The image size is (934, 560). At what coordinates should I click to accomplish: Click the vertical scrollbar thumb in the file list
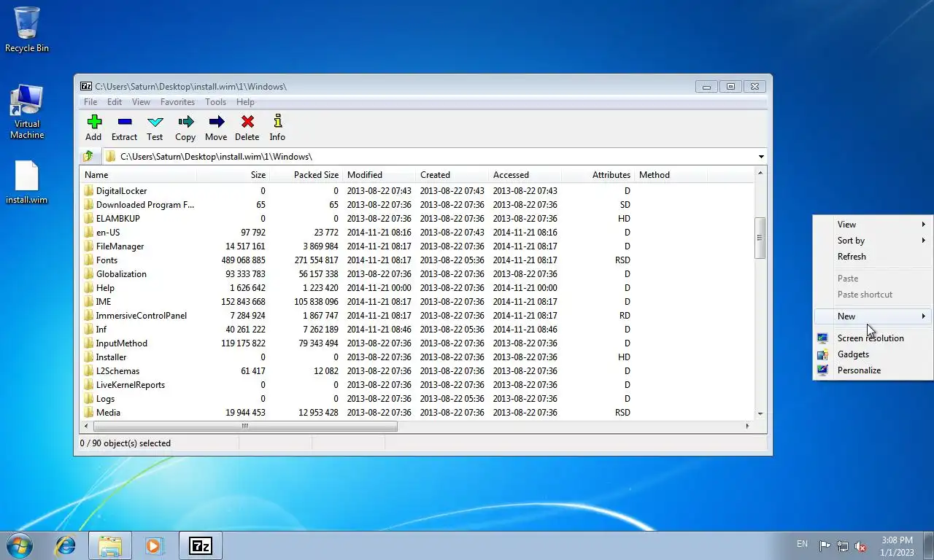760,238
